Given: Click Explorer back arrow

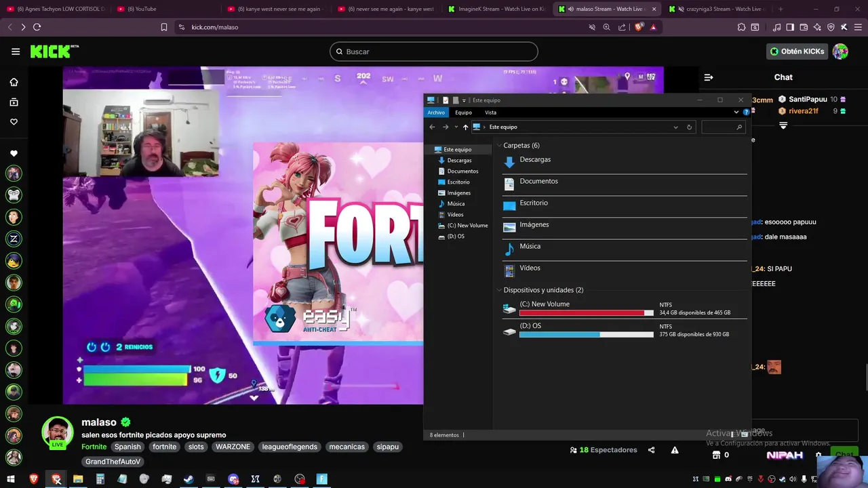Looking at the screenshot, I should click(x=433, y=127).
